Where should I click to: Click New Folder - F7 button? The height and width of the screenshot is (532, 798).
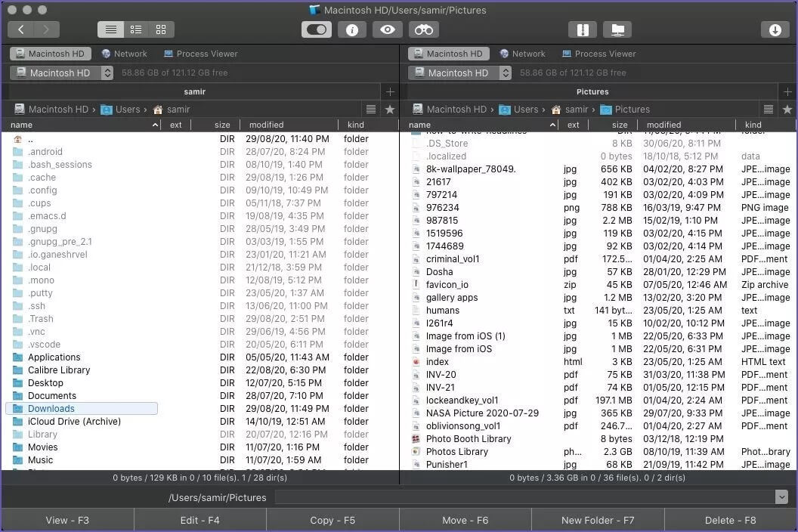pyautogui.click(x=598, y=520)
